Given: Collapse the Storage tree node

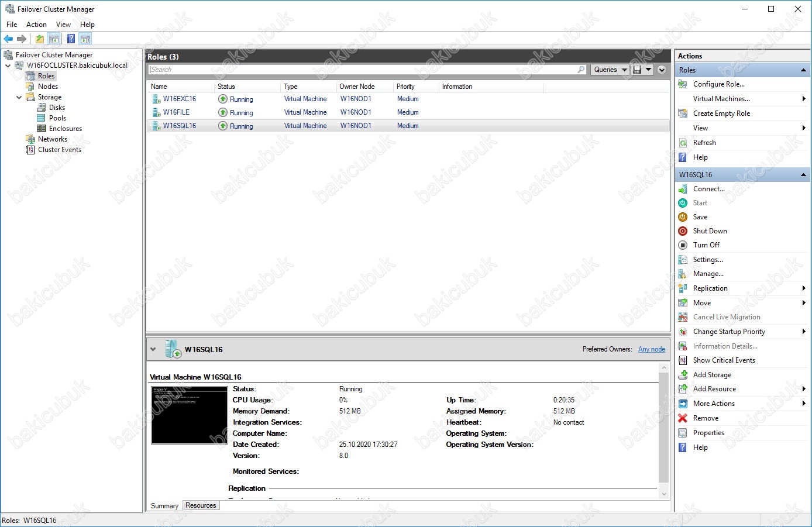Looking at the screenshot, I should (x=19, y=97).
